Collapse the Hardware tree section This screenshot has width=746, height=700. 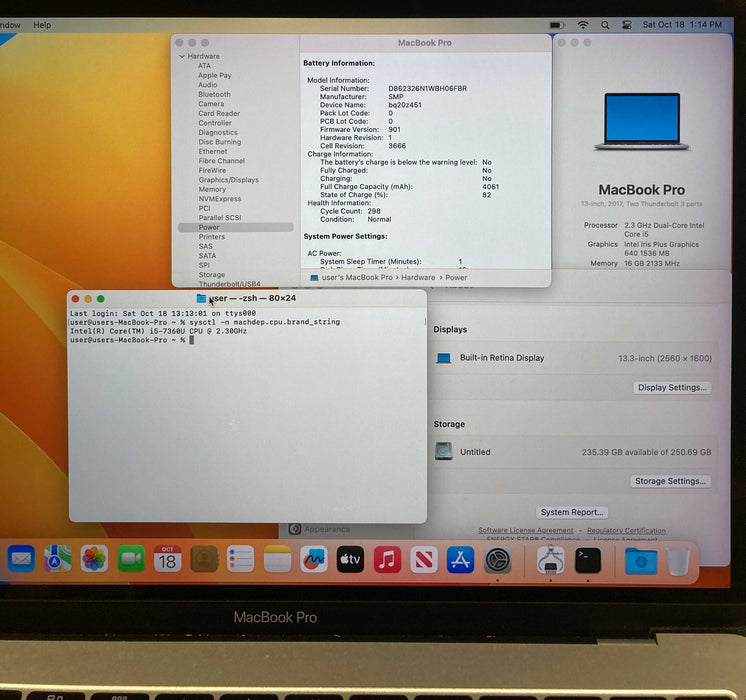pos(182,57)
